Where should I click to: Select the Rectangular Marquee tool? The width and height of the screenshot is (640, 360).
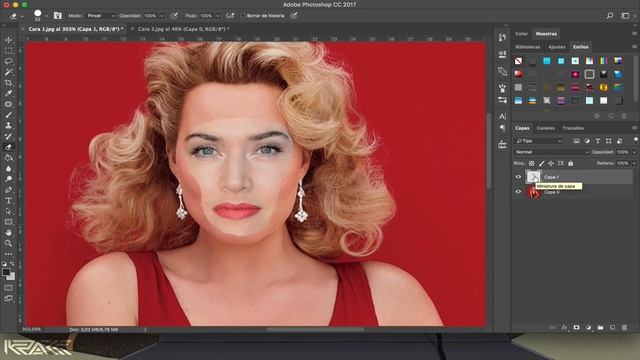[8, 51]
